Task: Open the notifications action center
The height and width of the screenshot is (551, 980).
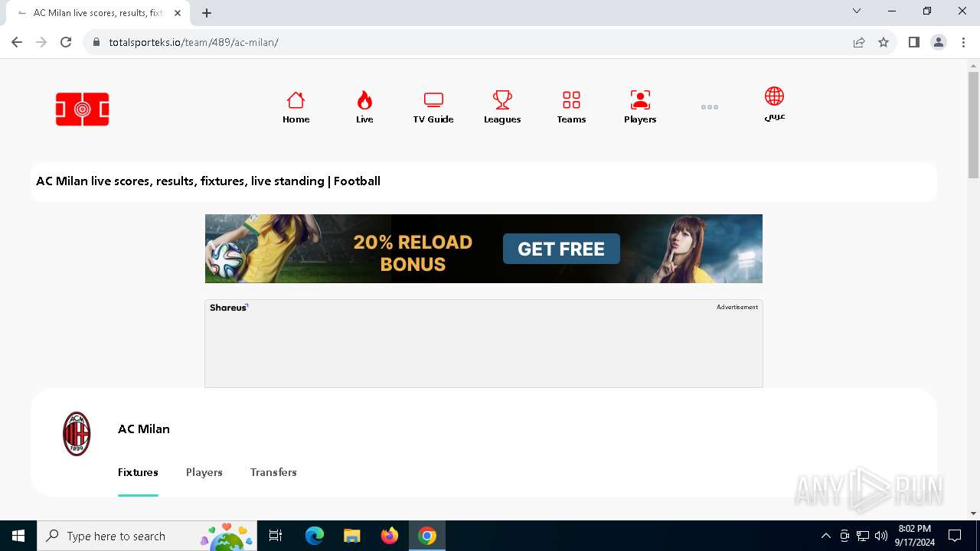Action: 955,536
